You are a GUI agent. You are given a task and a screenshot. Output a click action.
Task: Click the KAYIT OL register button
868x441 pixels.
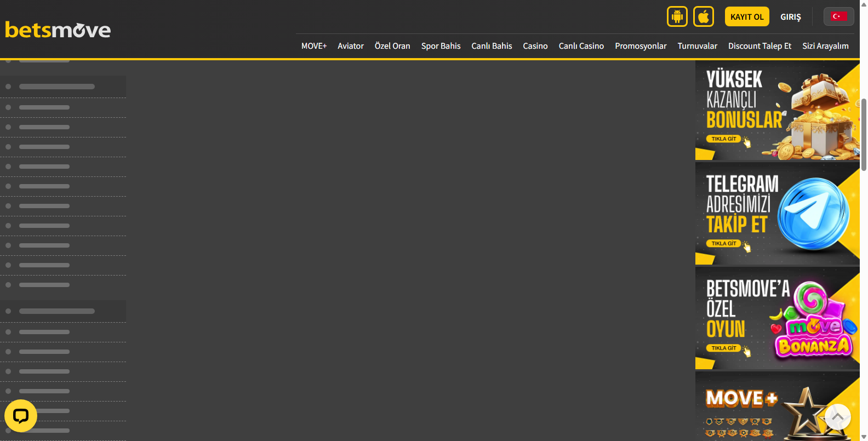coord(747,16)
